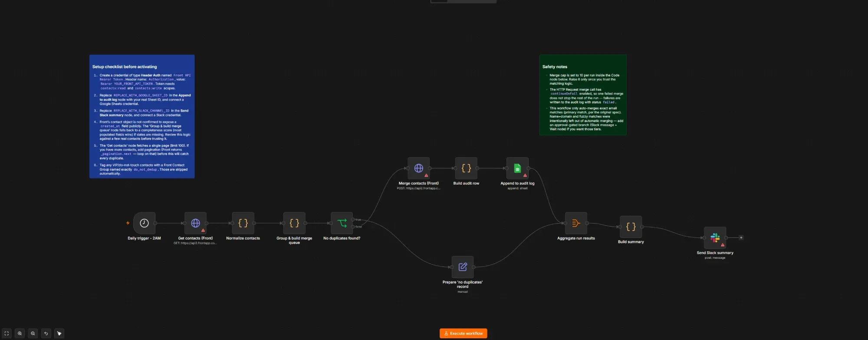Select the Setup checklist blue sticky note

[x=142, y=116]
